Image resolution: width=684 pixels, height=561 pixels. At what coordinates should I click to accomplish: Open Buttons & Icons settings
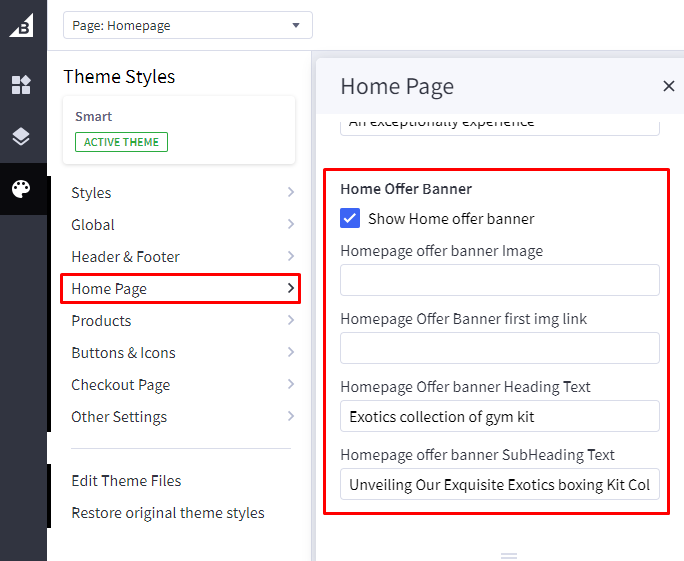tap(181, 353)
